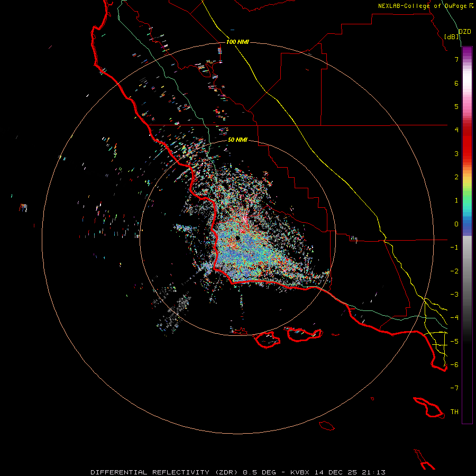Click the -1 value on color scale

(454, 248)
